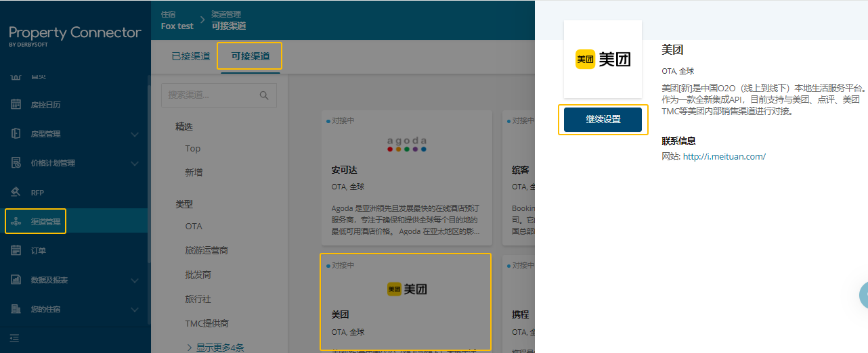Switch to 可接渠道 tab
The width and height of the screenshot is (868, 353).
(x=251, y=56)
